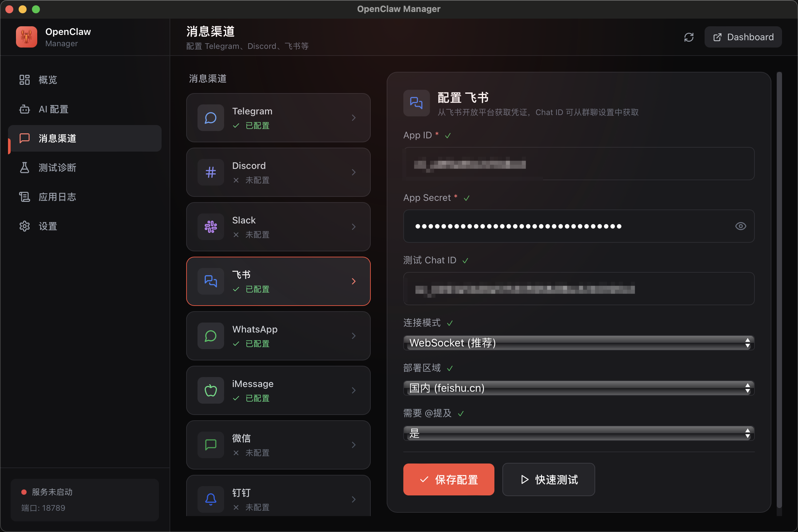Image resolution: width=798 pixels, height=532 pixels.
Task: Click Discord 未配置 status text
Action: [x=257, y=180]
